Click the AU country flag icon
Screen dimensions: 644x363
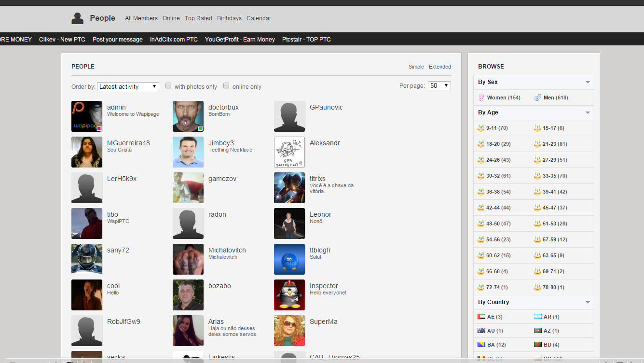coord(481,331)
